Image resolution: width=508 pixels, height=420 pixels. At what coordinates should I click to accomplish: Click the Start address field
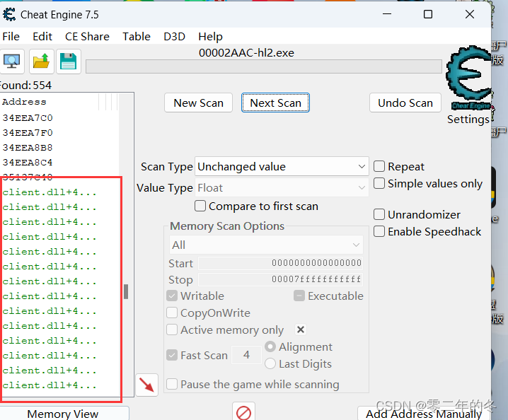click(281, 263)
